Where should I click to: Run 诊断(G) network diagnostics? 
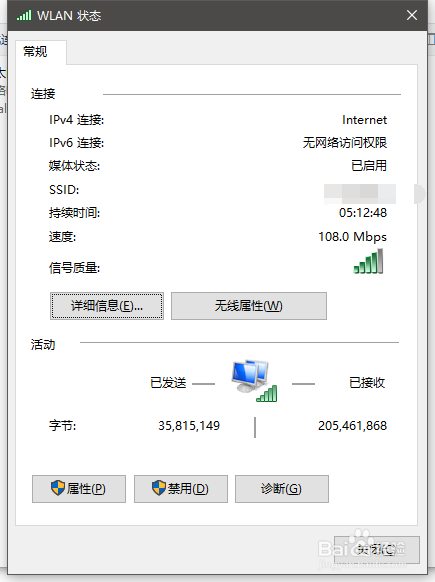pyautogui.click(x=282, y=489)
